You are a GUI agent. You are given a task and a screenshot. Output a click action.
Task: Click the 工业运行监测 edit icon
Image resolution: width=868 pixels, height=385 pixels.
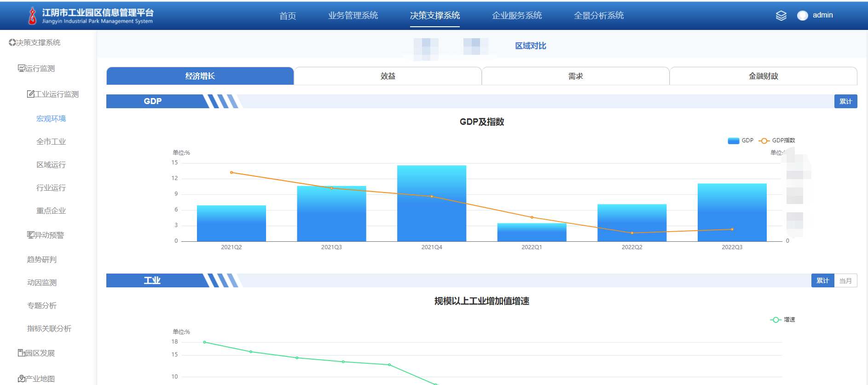point(31,94)
